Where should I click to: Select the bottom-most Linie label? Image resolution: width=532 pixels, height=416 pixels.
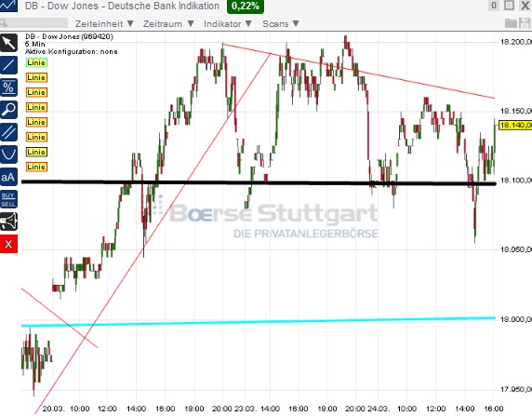point(36,167)
